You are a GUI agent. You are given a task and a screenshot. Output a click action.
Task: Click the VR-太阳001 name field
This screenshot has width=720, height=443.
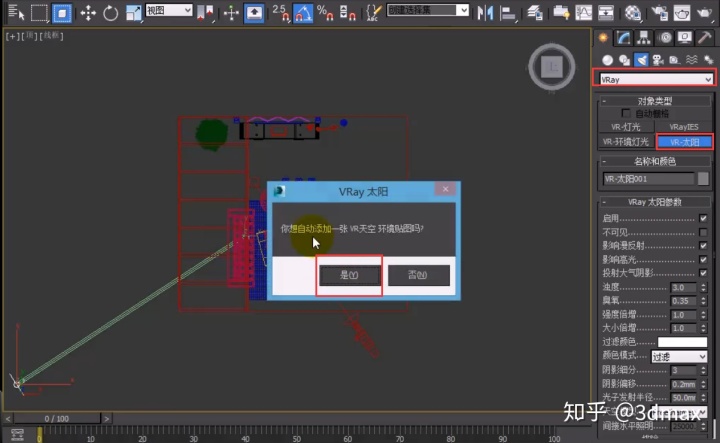coord(648,179)
